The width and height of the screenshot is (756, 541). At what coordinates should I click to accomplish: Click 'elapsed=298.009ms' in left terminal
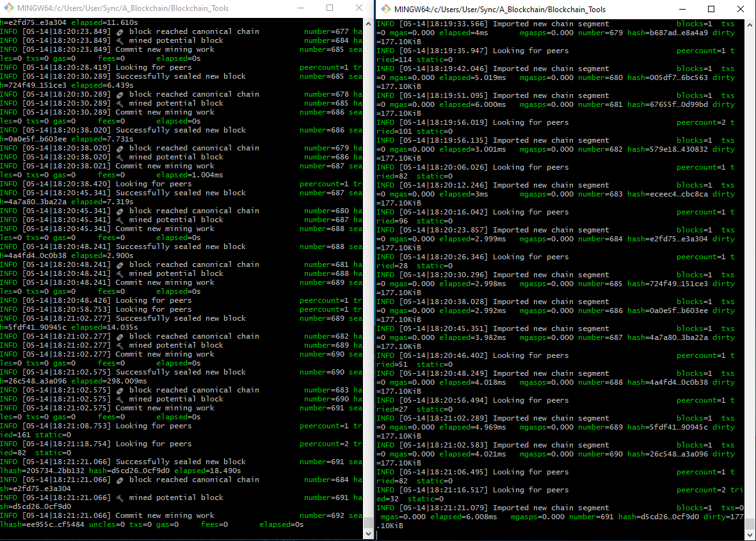109,381
